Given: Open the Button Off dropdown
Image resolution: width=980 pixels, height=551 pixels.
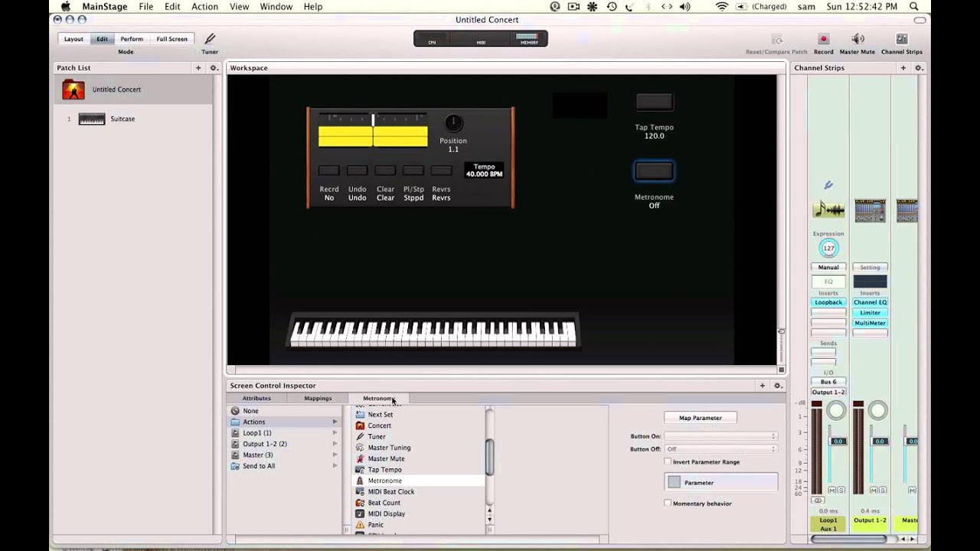Looking at the screenshot, I should tap(720, 449).
